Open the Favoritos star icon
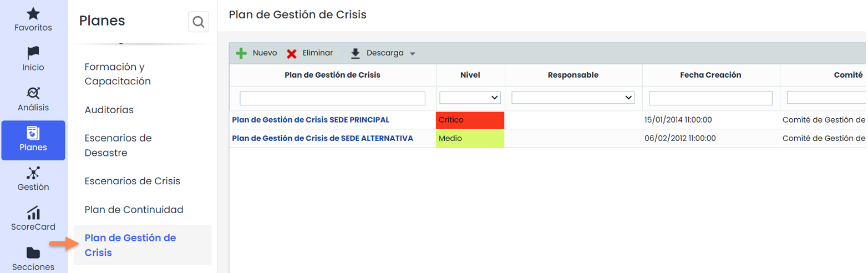This screenshot has height=273, width=868. pyautogui.click(x=33, y=13)
